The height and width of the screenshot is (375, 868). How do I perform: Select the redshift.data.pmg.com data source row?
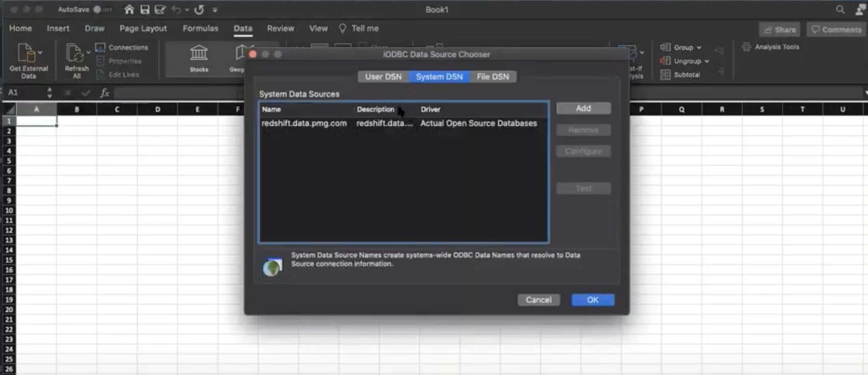pyautogui.click(x=403, y=123)
